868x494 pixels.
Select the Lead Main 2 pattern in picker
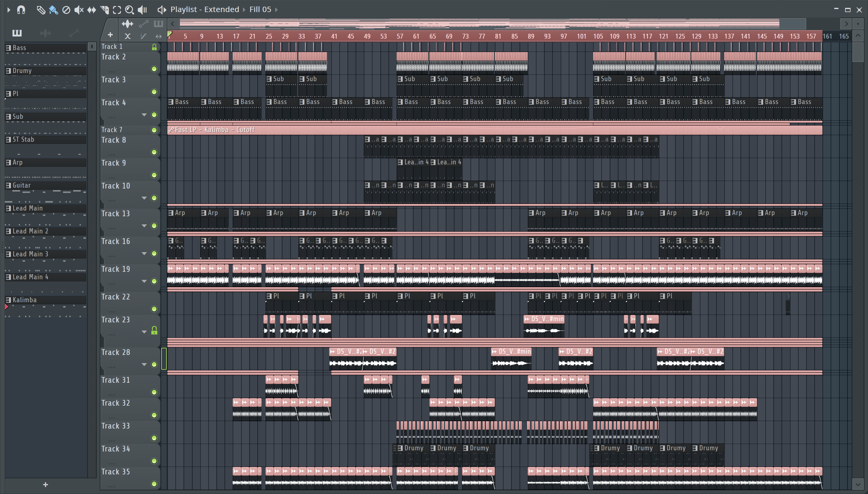(46, 231)
